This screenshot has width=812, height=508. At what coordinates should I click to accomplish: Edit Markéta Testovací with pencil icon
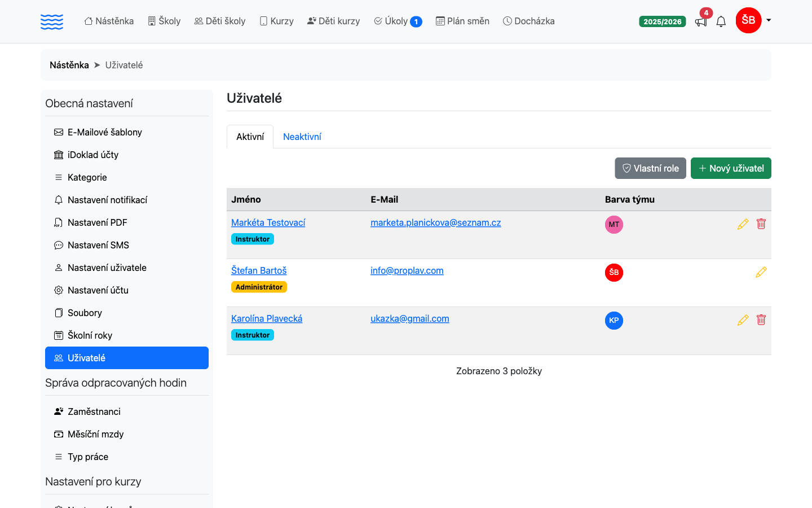(743, 224)
